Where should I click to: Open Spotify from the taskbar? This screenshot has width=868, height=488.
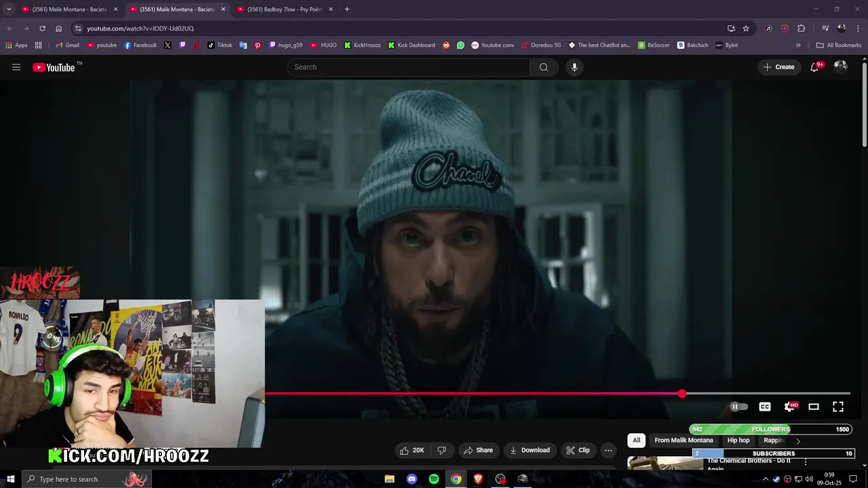coord(434,479)
